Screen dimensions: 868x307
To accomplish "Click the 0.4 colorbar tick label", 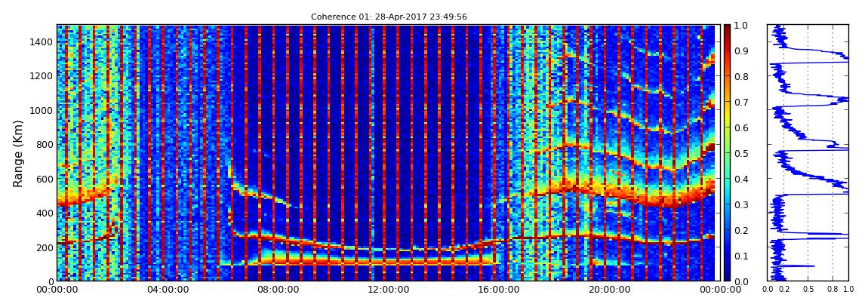I will click(741, 179).
